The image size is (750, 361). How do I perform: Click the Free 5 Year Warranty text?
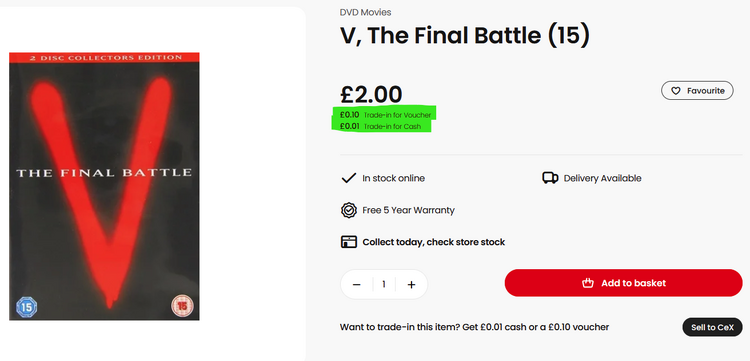click(408, 210)
